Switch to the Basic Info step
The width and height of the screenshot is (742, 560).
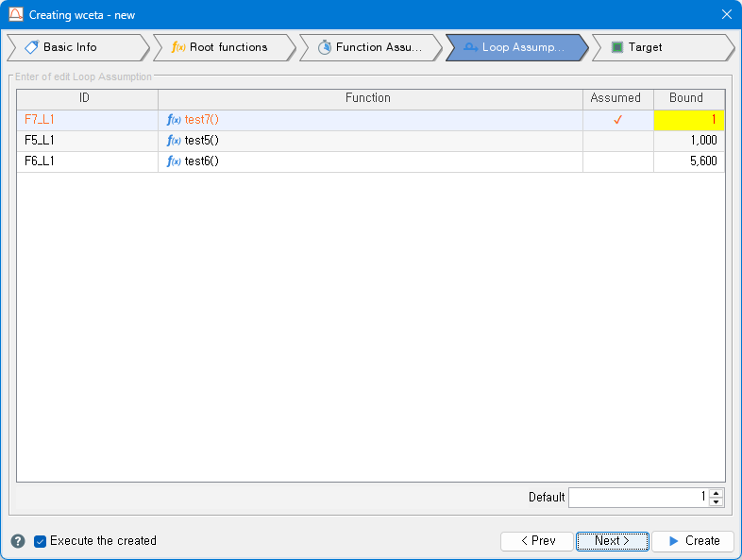76,47
